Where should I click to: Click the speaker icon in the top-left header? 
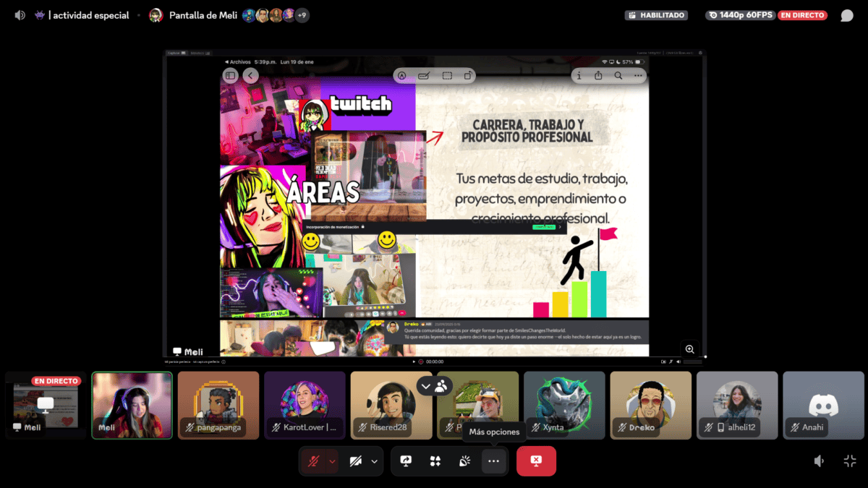pos(20,15)
